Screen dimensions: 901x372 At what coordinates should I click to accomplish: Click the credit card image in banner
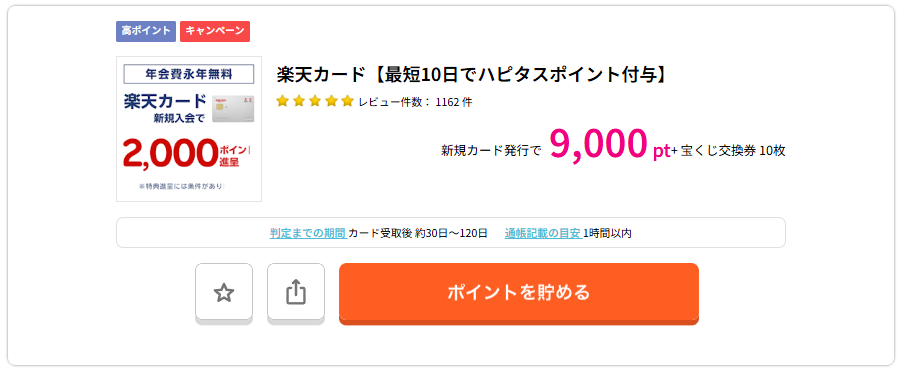pos(233,109)
